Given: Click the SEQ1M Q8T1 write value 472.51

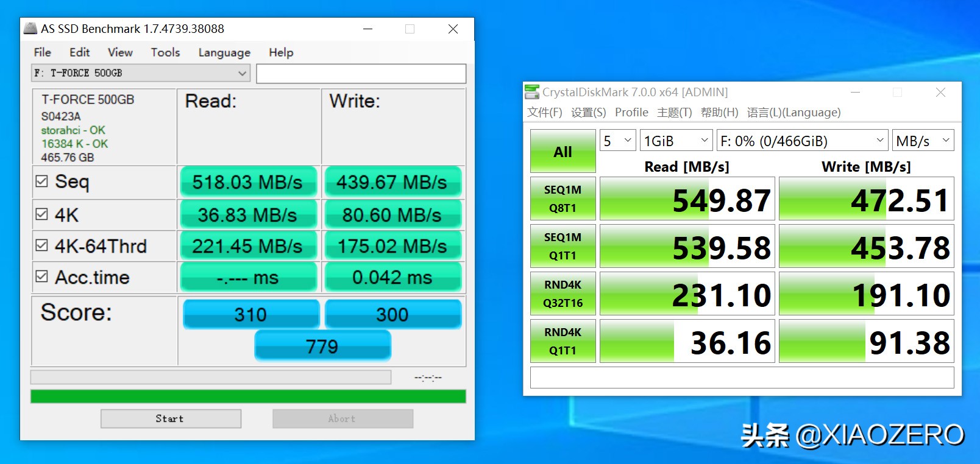Looking at the screenshot, I should [867, 199].
